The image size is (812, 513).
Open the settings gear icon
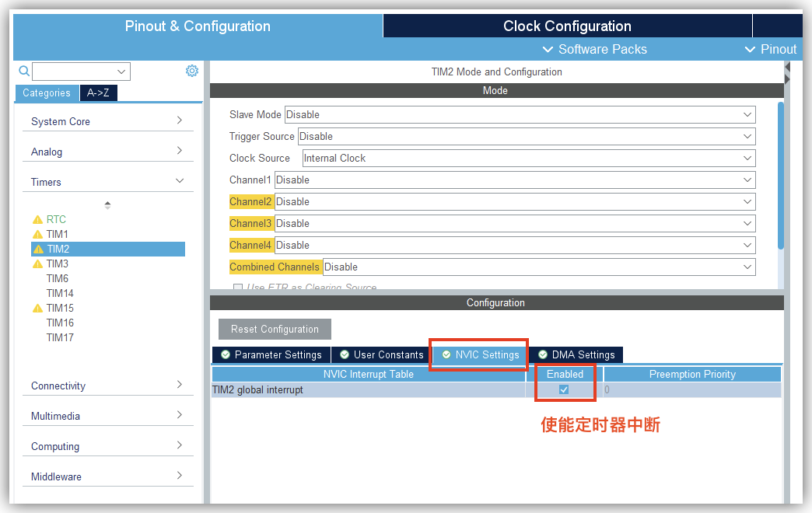click(192, 71)
